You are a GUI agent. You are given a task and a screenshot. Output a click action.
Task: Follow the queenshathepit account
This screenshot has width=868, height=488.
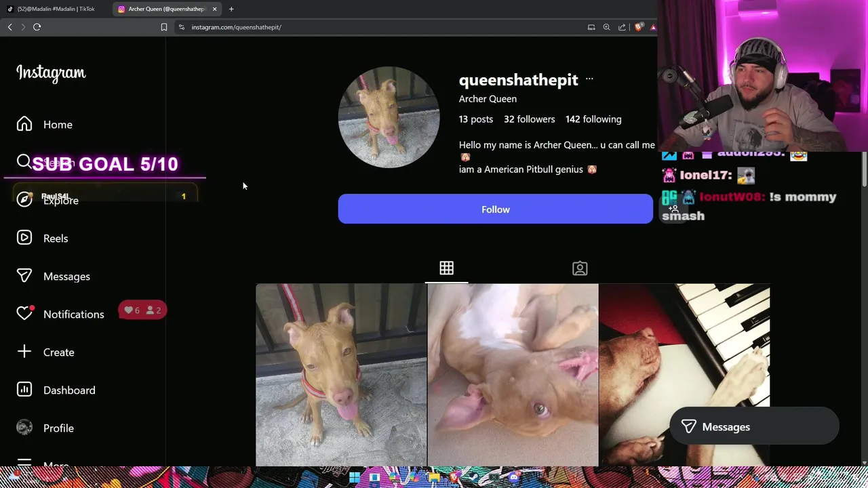click(496, 209)
